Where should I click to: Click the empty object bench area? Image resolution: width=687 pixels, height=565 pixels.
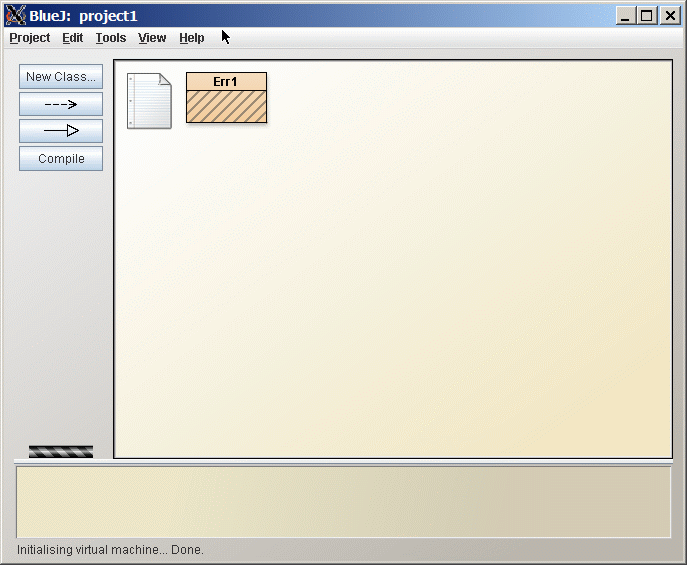[344, 502]
